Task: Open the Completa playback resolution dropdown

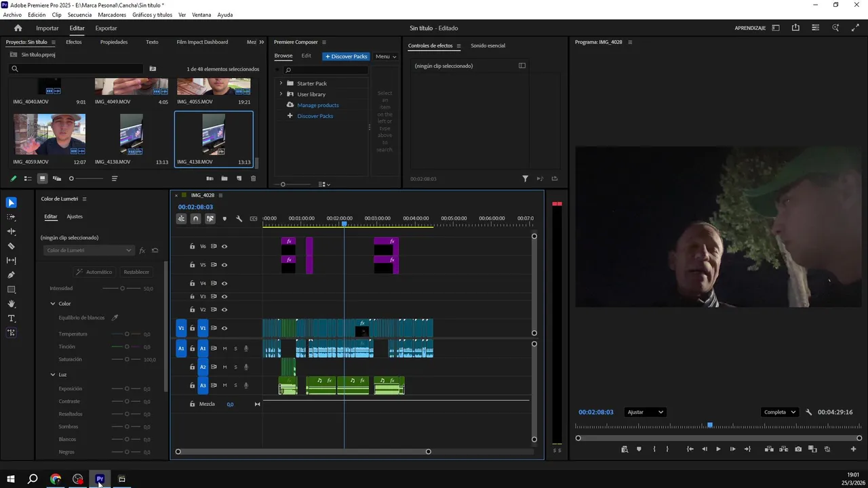Action: point(780,412)
